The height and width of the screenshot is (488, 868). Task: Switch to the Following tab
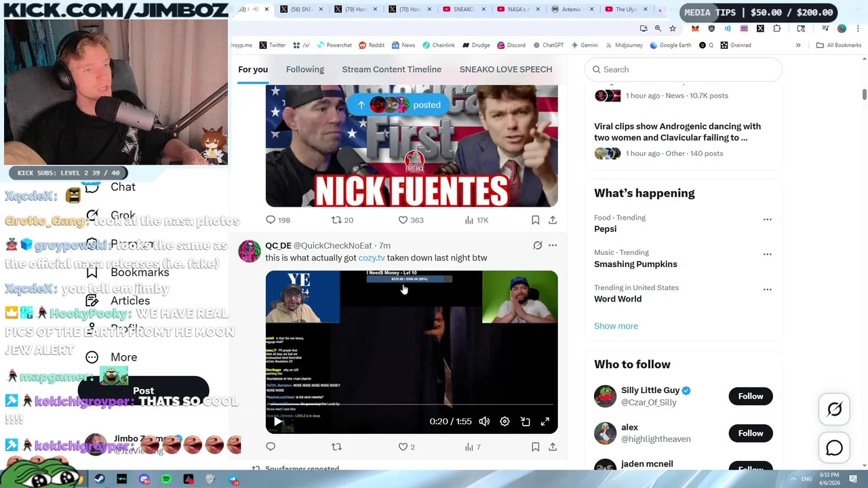(x=305, y=69)
